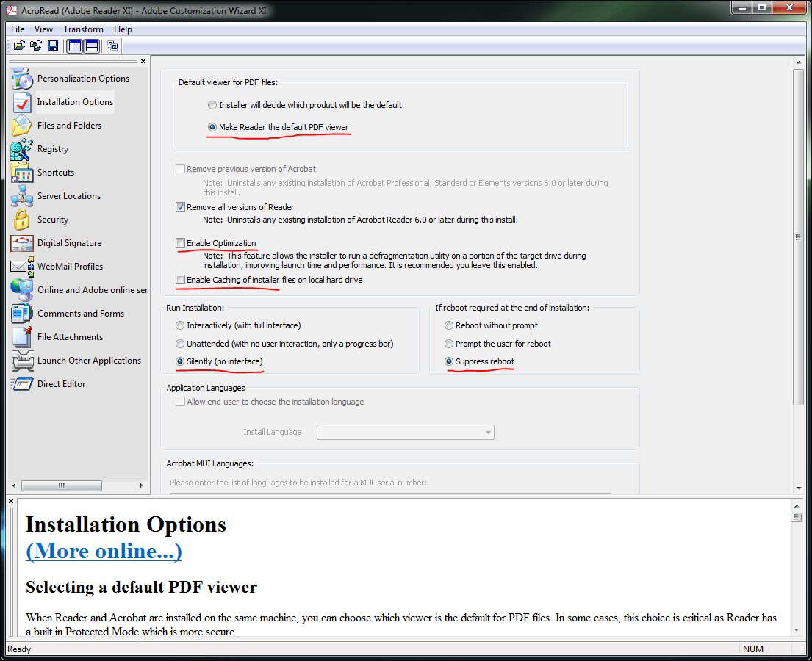Select the Prompt the user for reboot option
812x661 pixels.
[x=448, y=343]
